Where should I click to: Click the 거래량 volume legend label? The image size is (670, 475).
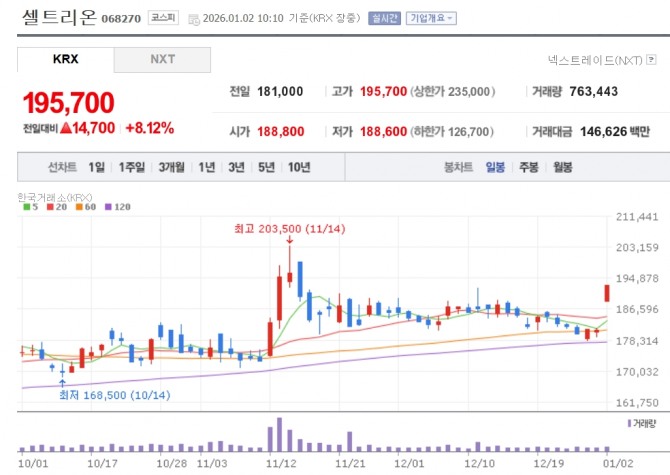(x=644, y=423)
